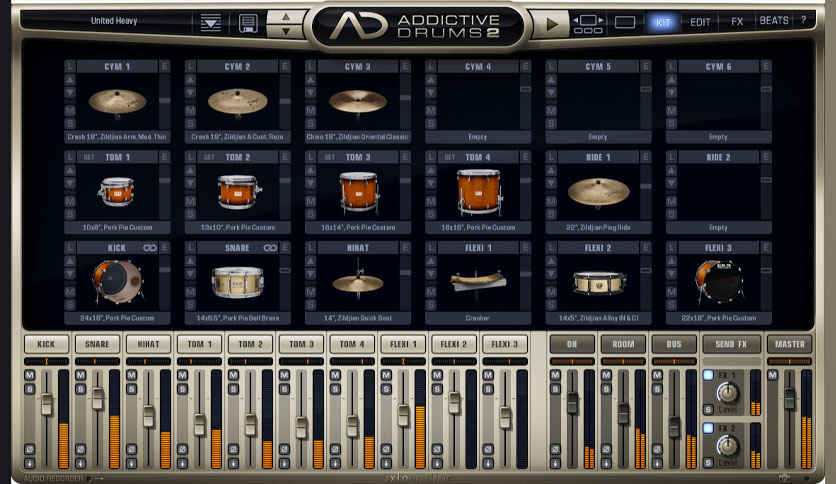Switch to the FX page
Screen dimensions: 836x484
(737, 22)
